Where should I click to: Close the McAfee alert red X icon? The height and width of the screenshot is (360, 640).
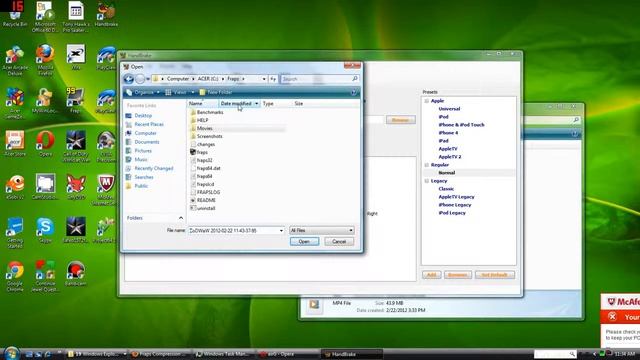pos(612,316)
